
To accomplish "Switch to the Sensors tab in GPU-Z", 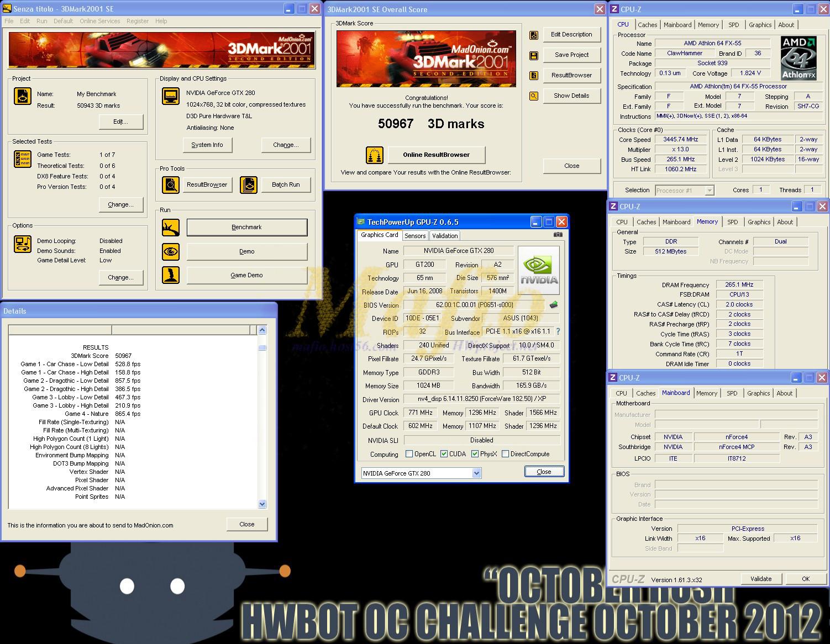I will 415,236.
